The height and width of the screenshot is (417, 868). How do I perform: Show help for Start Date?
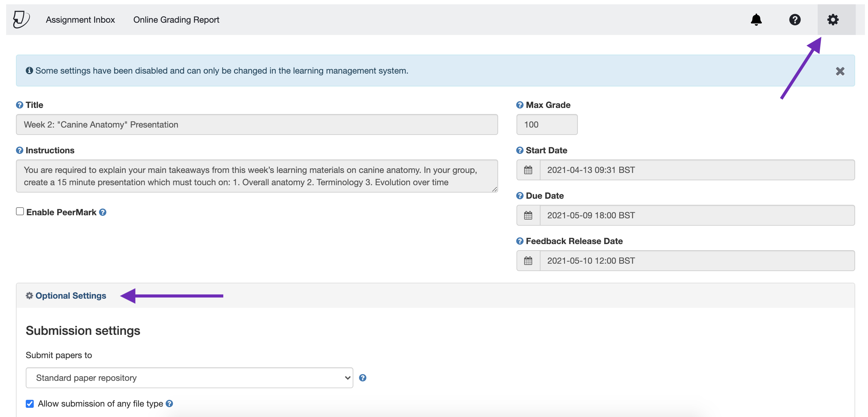520,150
